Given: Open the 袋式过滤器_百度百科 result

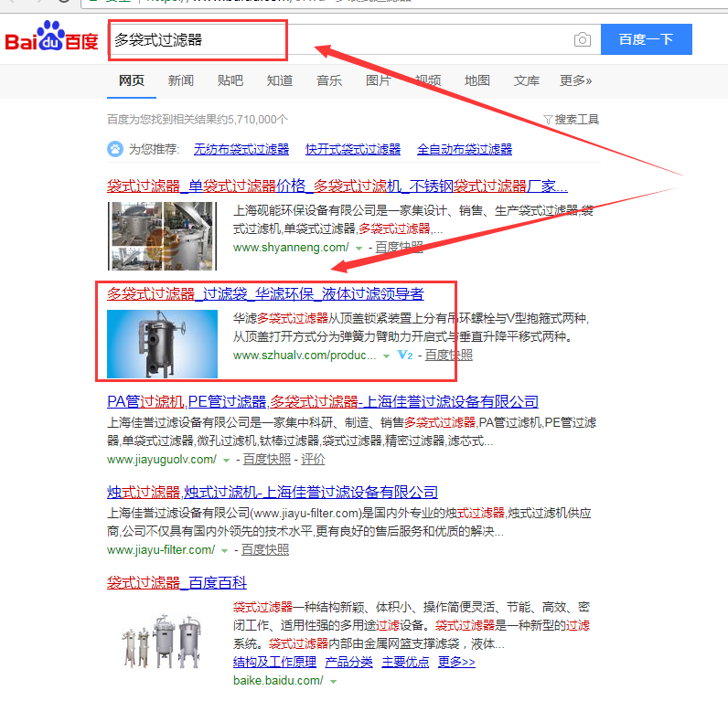Looking at the screenshot, I should point(177,582).
